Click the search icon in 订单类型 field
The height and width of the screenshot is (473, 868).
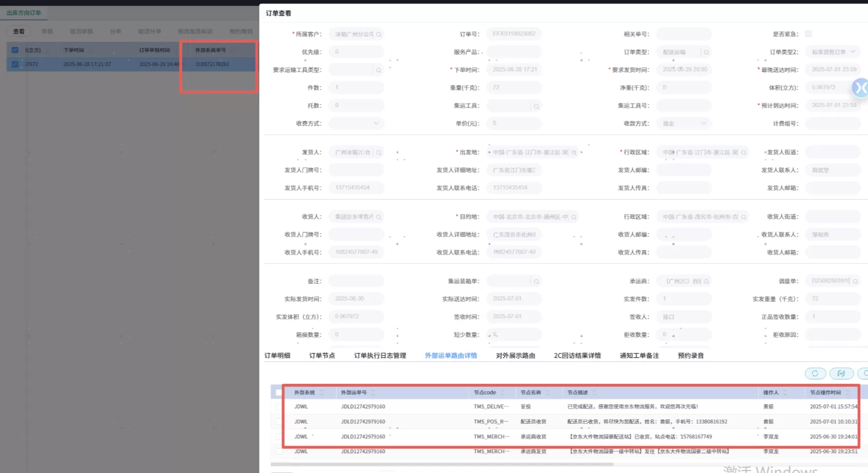click(x=706, y=52)
